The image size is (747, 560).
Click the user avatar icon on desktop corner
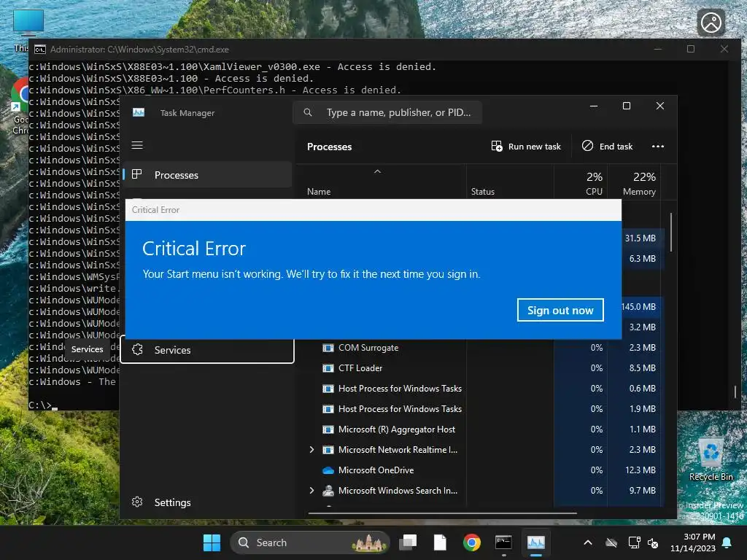tap(711, 23)
